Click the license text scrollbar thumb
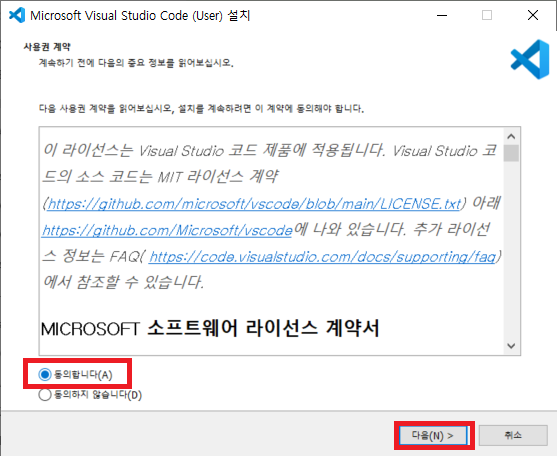 tap(511, 153)
